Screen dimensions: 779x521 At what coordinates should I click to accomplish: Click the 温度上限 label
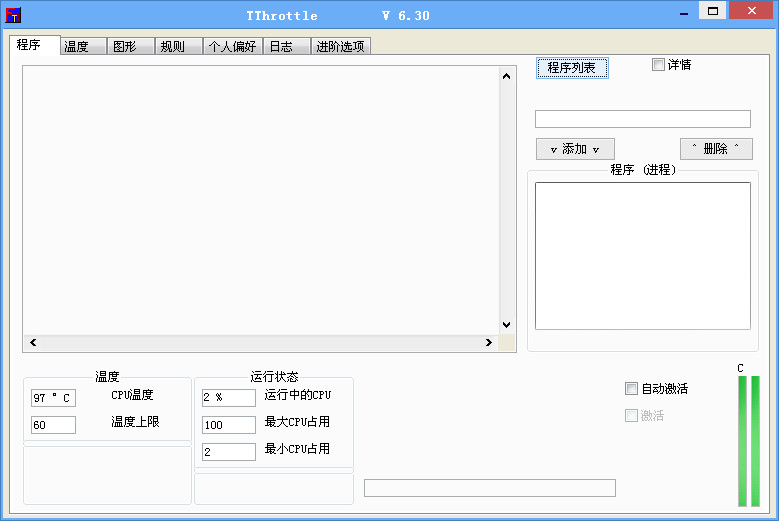[135, 422]
